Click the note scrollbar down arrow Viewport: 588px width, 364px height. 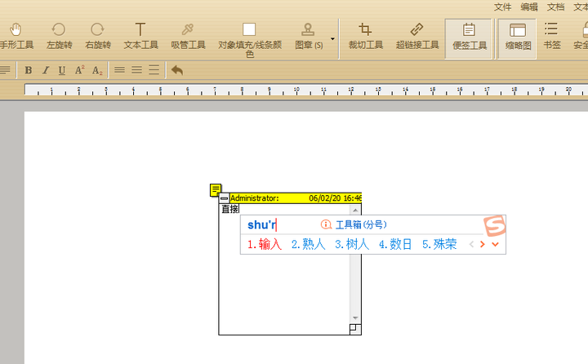coord(355,318)
